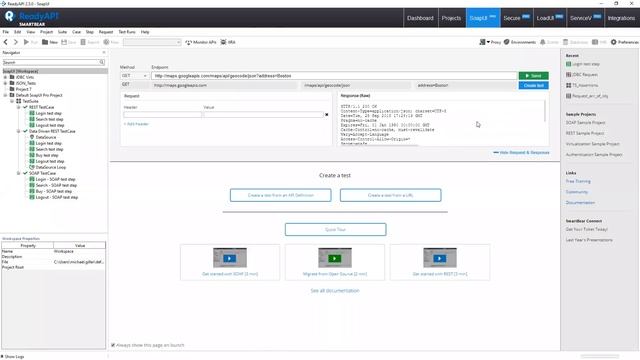This screenshot has width=640, height=360.
Task: Switch to the Dashboard tab
Action: click(420, 18)
